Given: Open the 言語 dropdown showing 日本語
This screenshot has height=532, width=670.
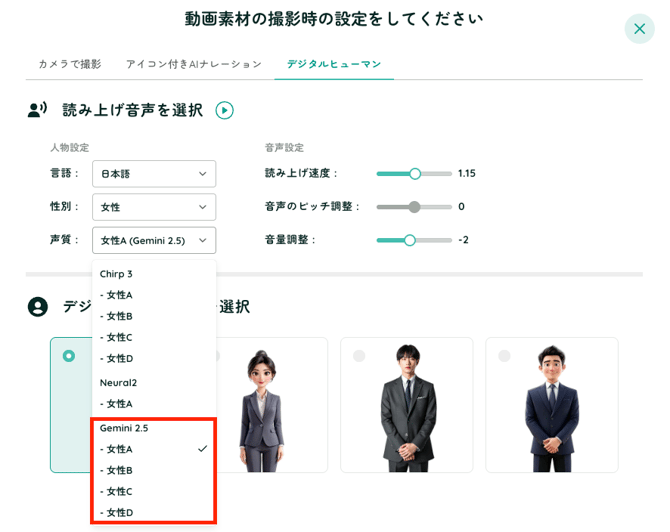Looking at the screenshot, I should (x=154, y=173).
